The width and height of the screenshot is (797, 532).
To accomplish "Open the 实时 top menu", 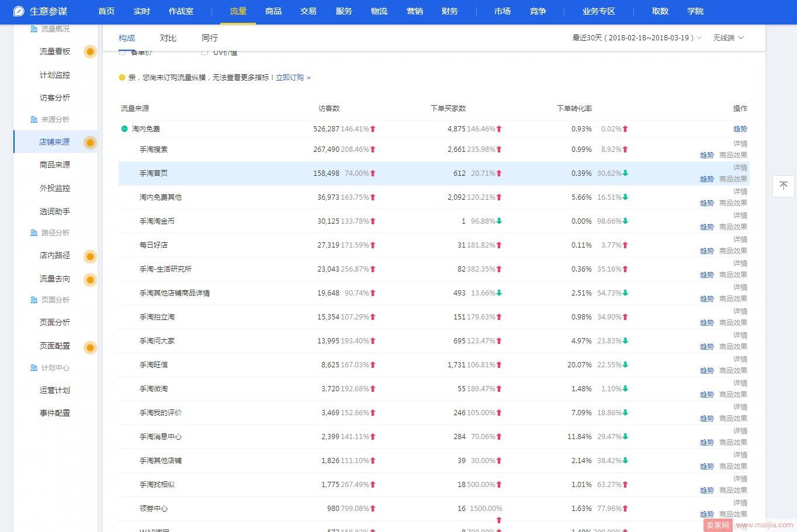I will pos(141,11).
